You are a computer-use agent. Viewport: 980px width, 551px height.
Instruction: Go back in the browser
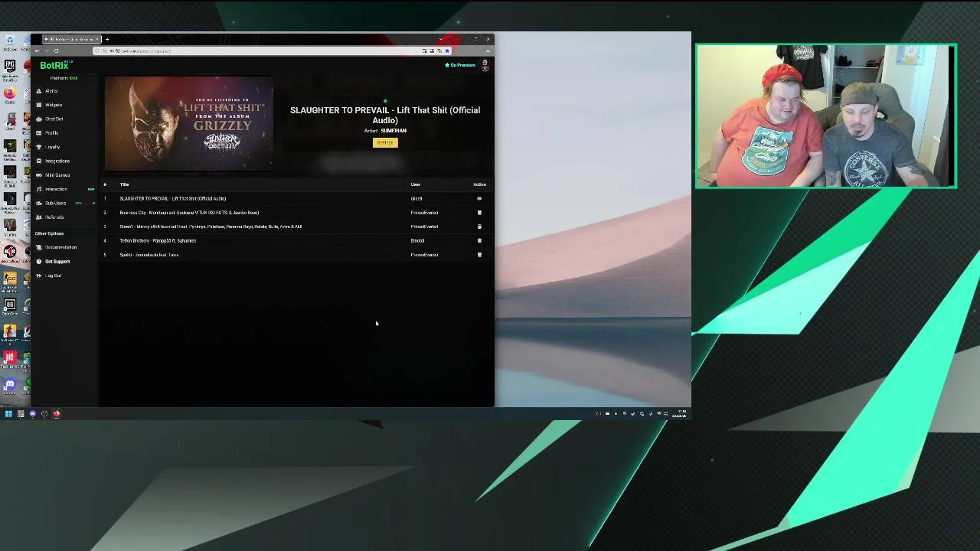(37, 51)
